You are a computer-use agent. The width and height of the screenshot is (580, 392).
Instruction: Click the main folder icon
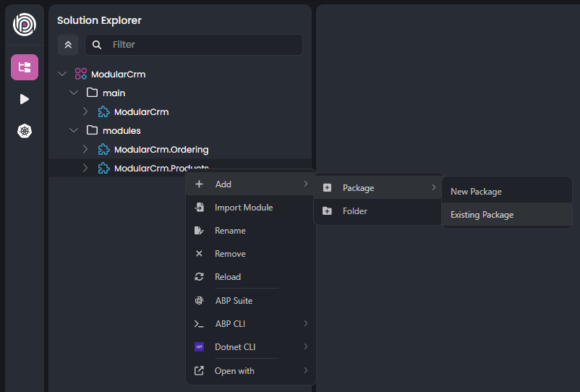coord(92,93)
